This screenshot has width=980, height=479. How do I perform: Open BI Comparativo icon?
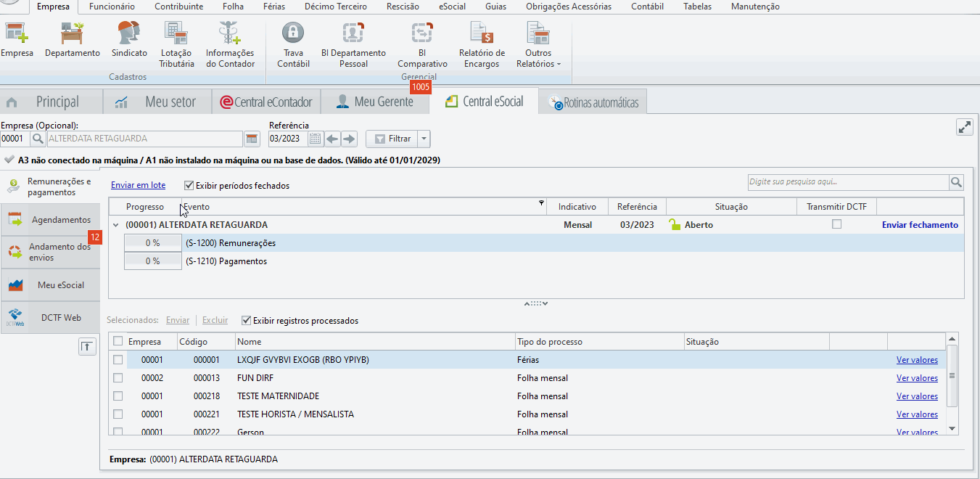tap(422, 33)
